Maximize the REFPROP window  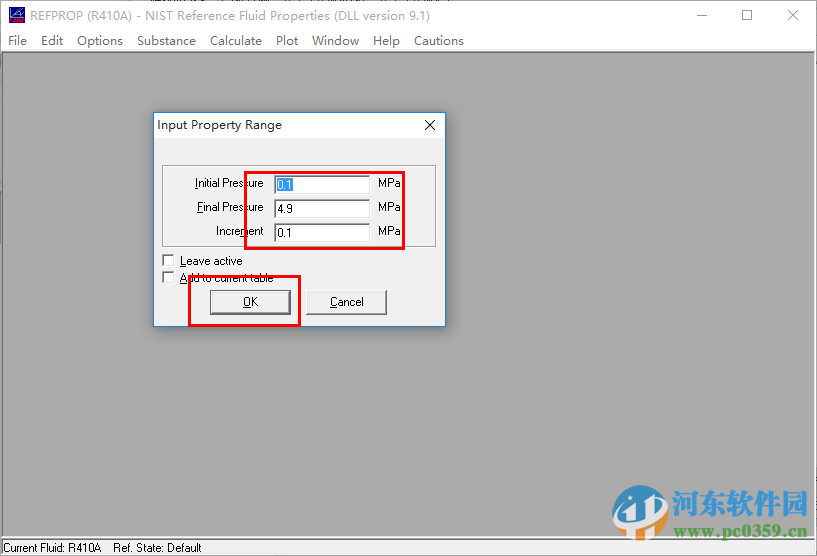(747, 15)
